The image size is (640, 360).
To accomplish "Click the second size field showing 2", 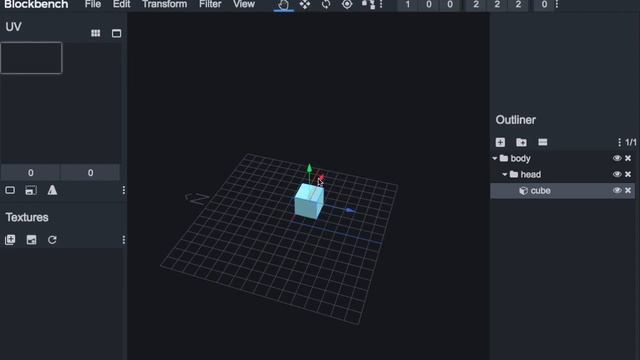I will pyautogui.click(x=497, y=5).
